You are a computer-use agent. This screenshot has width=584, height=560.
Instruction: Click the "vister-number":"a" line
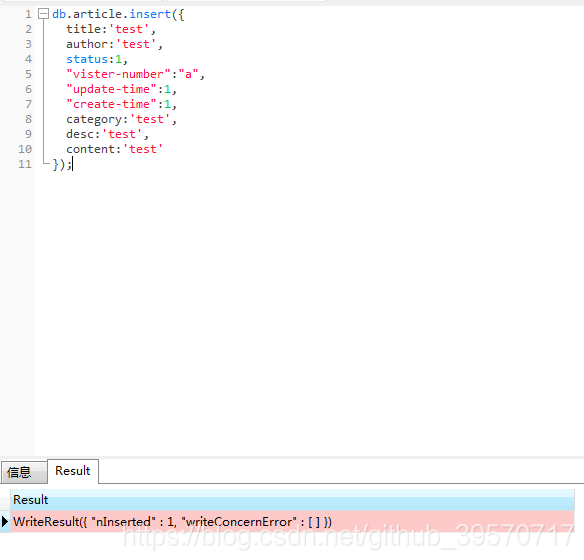click(x=135, y=74)
